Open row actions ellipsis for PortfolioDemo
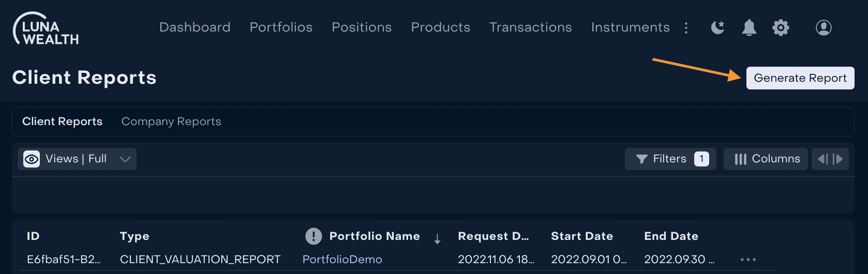The image size is (868, 274). click(x=748, y=260)
